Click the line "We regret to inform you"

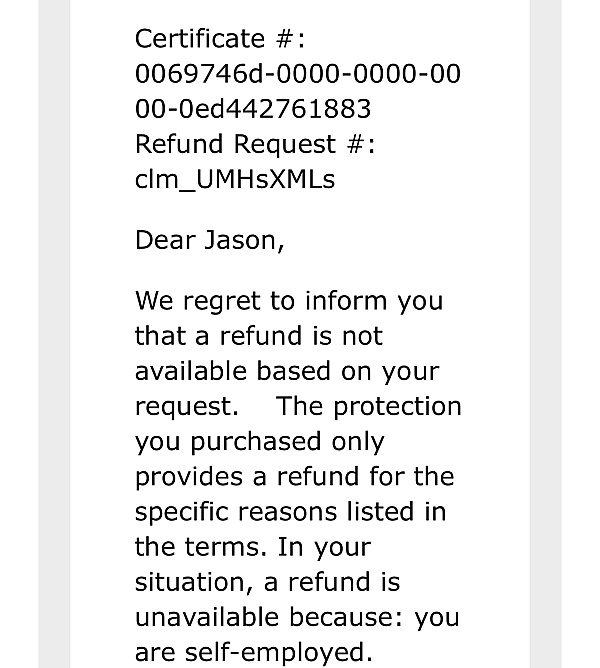(289, 302)
